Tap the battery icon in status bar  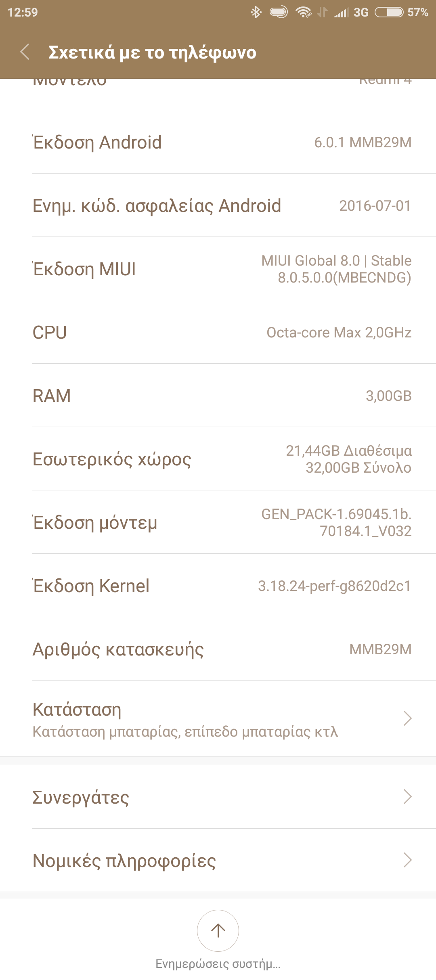point(389,13)
